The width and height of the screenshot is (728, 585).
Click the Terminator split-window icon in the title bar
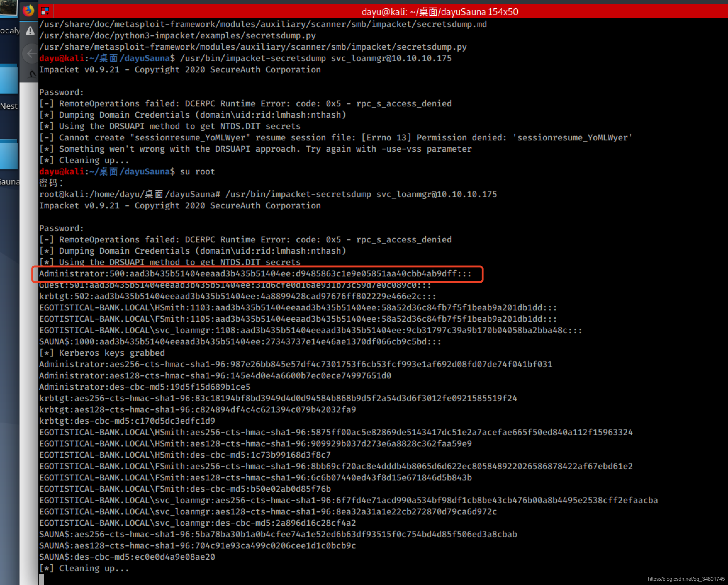click(x=45, y=11)
